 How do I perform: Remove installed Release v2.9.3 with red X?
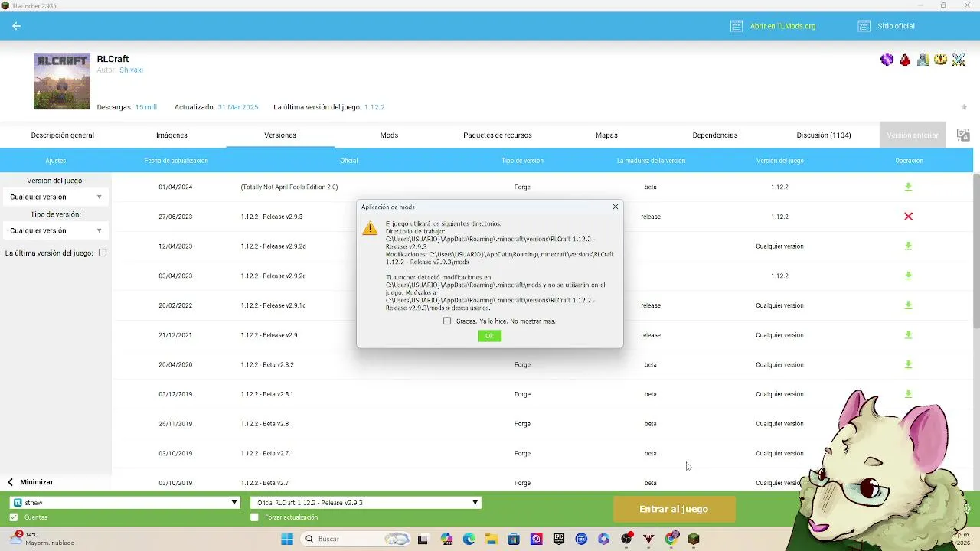[x=908, y=217]
